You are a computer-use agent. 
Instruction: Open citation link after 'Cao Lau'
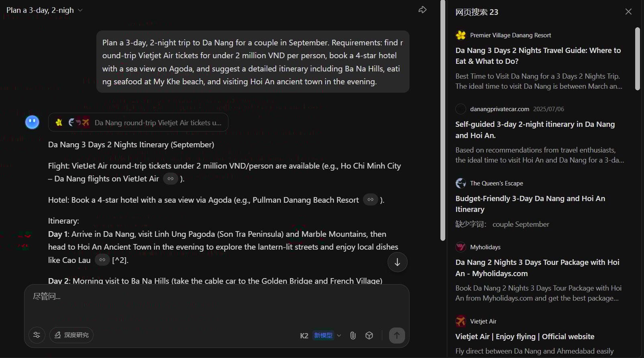pyautogui.click(x=102, y=260)
